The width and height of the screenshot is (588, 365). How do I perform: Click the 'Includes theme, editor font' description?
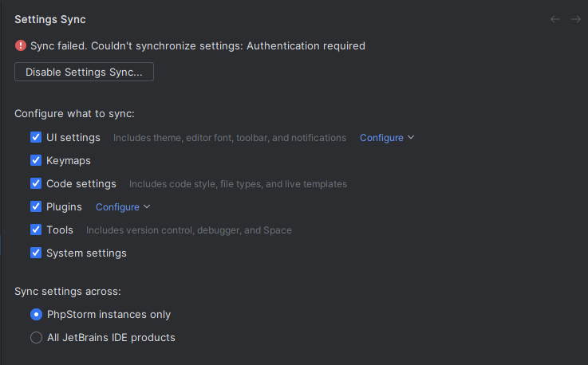pyautogui.click(x=230, y=138)
